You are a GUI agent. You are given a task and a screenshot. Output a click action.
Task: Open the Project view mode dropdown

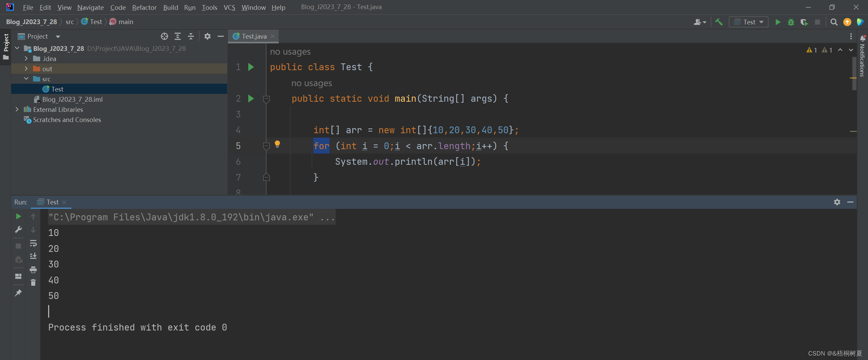[x=58, y=37]
